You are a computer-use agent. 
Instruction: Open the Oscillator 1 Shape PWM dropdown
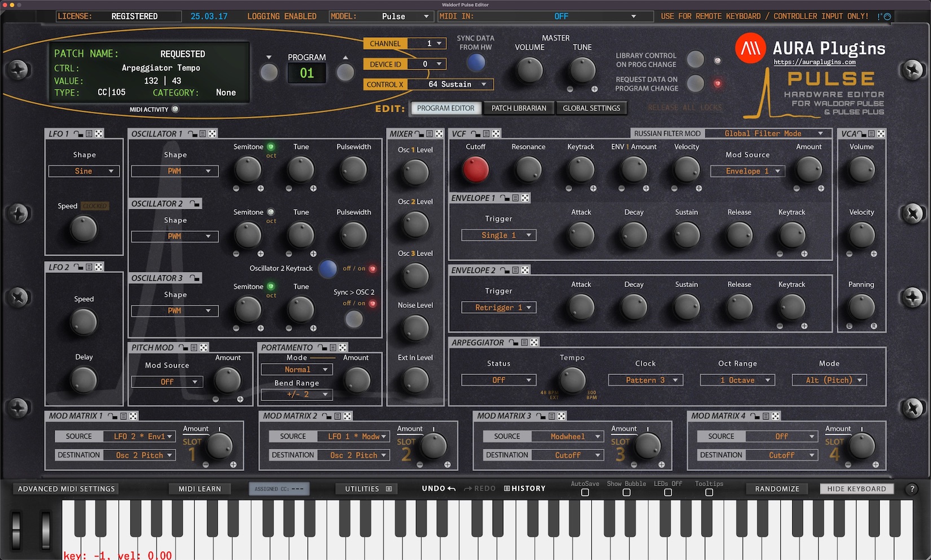click(175, 171)
